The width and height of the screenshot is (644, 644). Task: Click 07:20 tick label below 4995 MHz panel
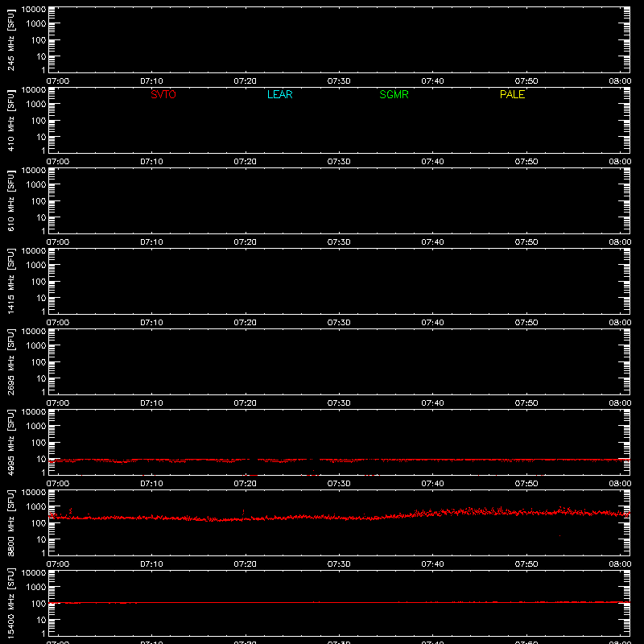[246, 484]
